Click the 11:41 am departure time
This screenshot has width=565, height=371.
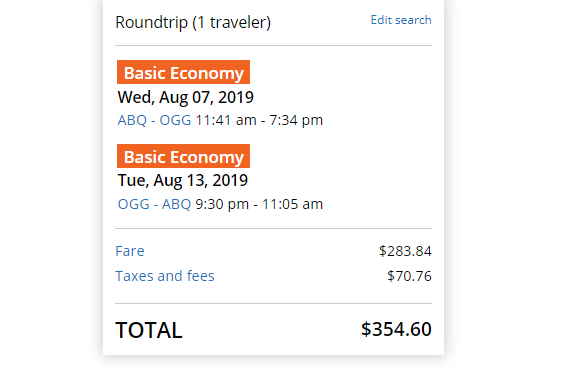226,120
